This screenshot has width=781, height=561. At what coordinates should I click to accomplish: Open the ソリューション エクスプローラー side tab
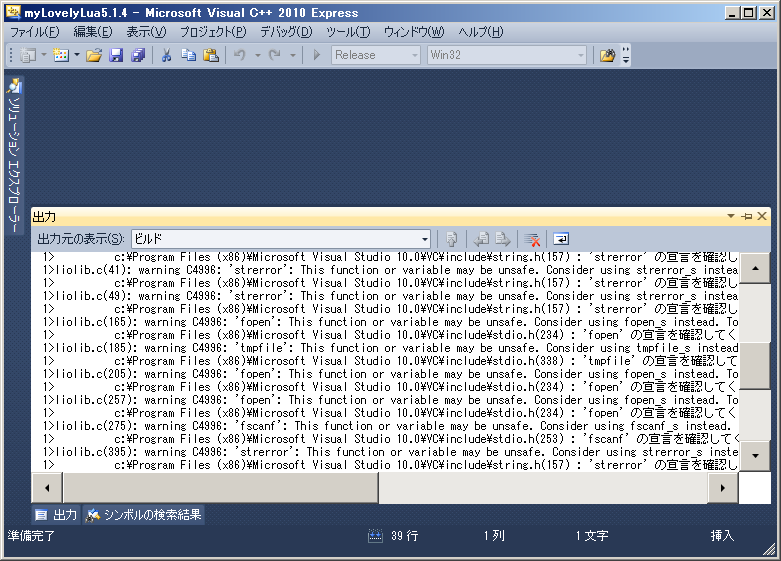[14, 154]
